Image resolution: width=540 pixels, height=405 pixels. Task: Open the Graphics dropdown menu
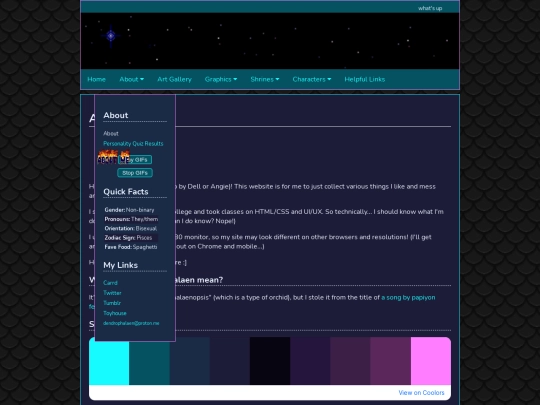pos(221,79)
